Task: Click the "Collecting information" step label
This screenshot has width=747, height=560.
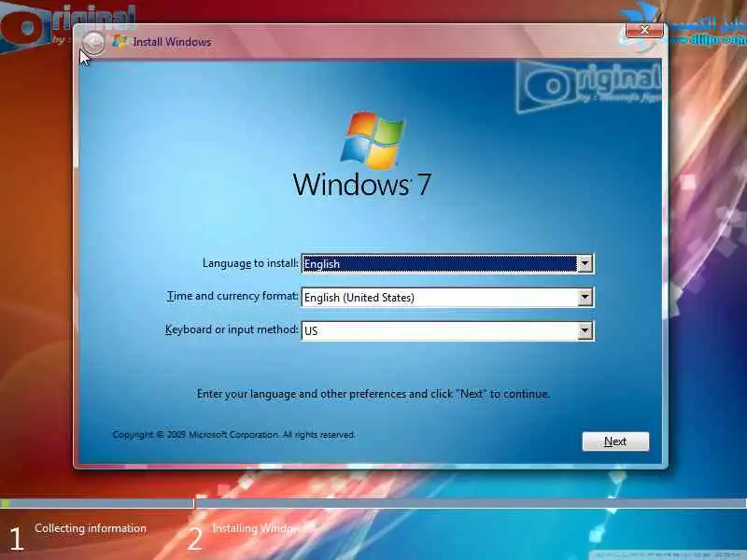Action: [91, 528]
